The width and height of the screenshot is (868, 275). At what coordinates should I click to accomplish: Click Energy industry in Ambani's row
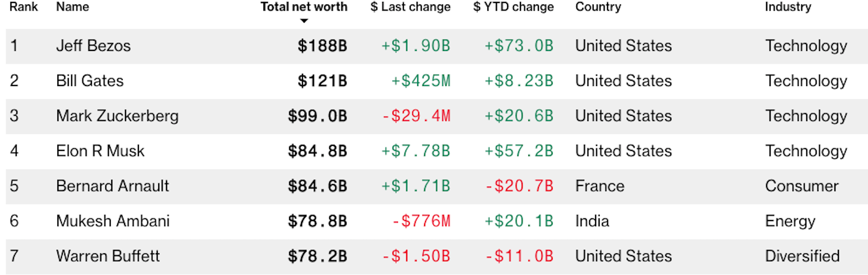(x=790, y=222)
